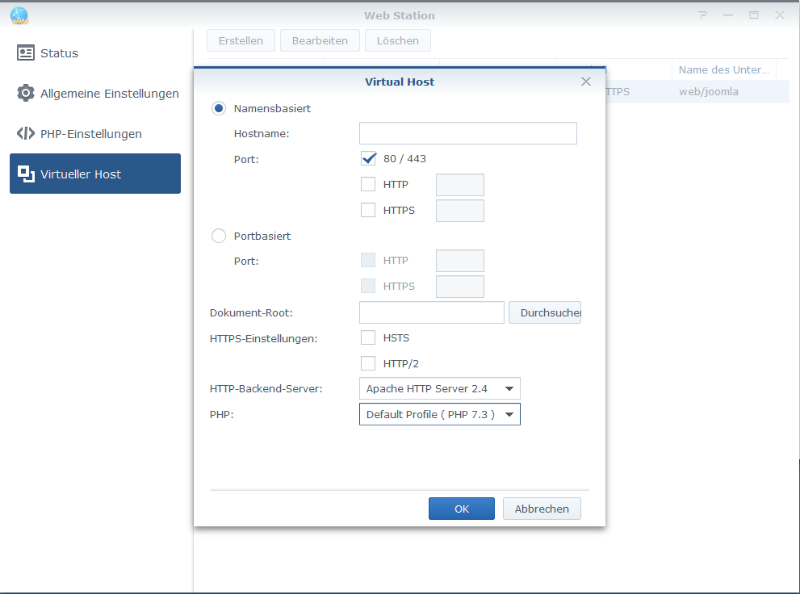Click the Name des Unter... column header
The width and height of the screenshot is (800, 594).
pos(723,70)
